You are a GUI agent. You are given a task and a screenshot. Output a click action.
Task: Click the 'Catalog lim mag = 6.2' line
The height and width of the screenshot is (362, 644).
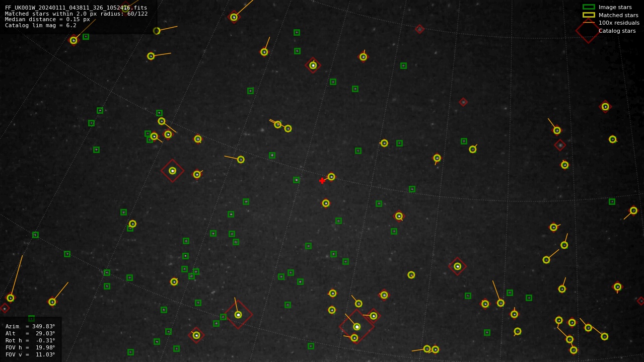(x=41, y=26)
